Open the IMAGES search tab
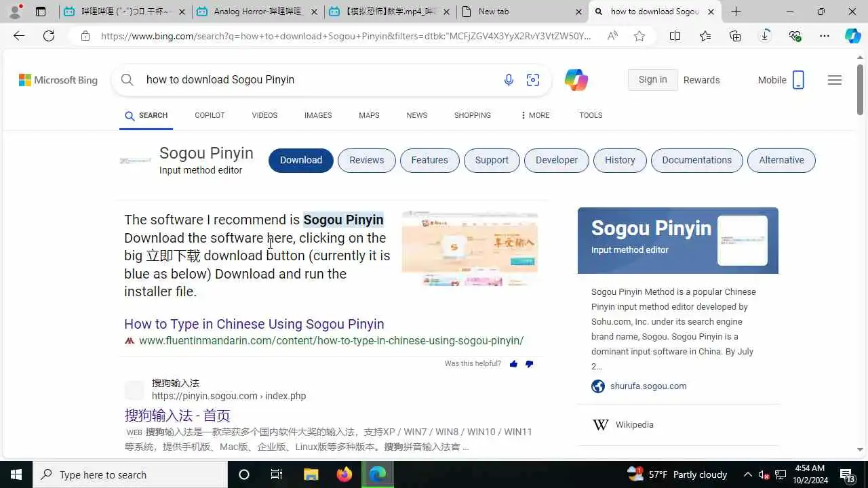 (318, 115)
